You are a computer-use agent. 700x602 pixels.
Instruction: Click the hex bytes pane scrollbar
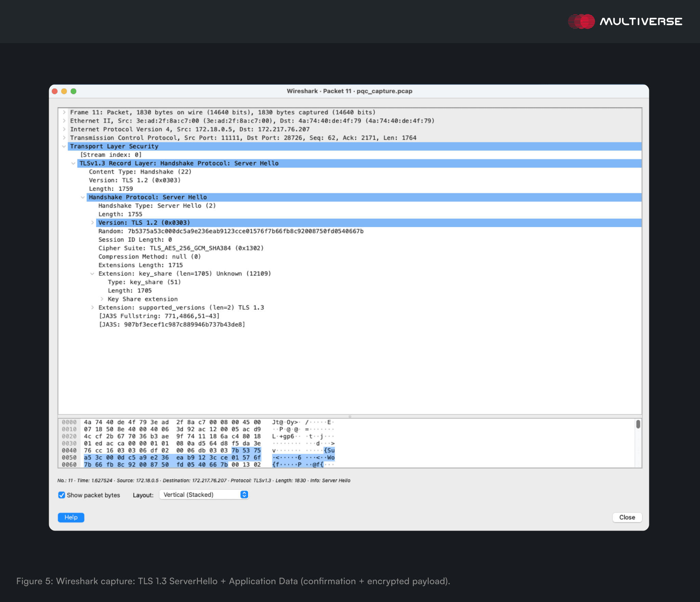point(638,425)
